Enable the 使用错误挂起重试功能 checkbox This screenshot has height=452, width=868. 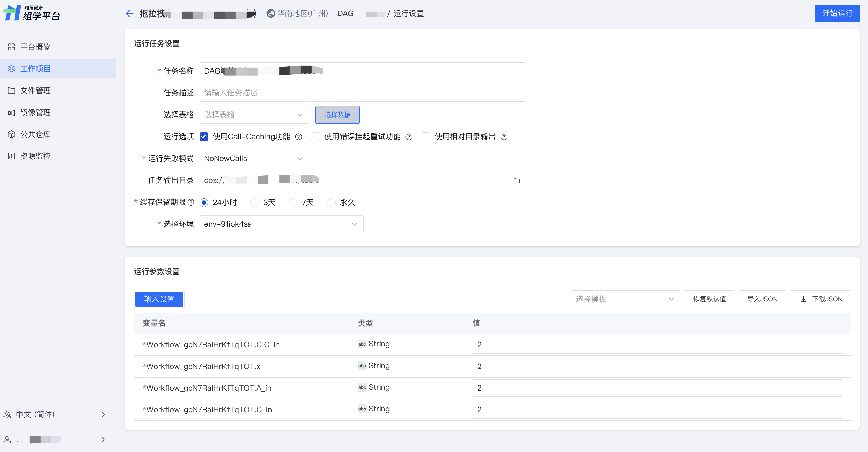315,137
